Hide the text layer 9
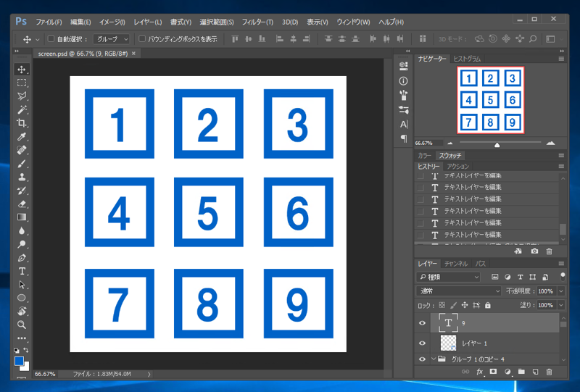Screen dimensions: 580x392 pos(422,323)
